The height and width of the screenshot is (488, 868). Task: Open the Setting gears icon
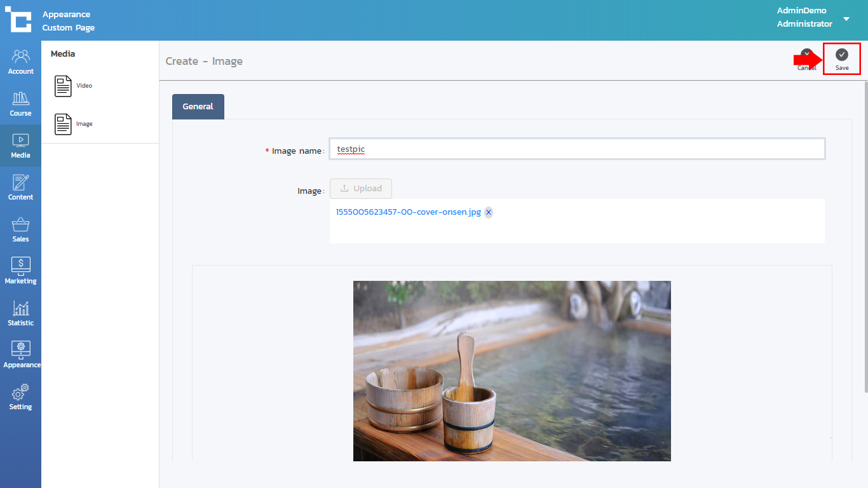click(20, 397)
